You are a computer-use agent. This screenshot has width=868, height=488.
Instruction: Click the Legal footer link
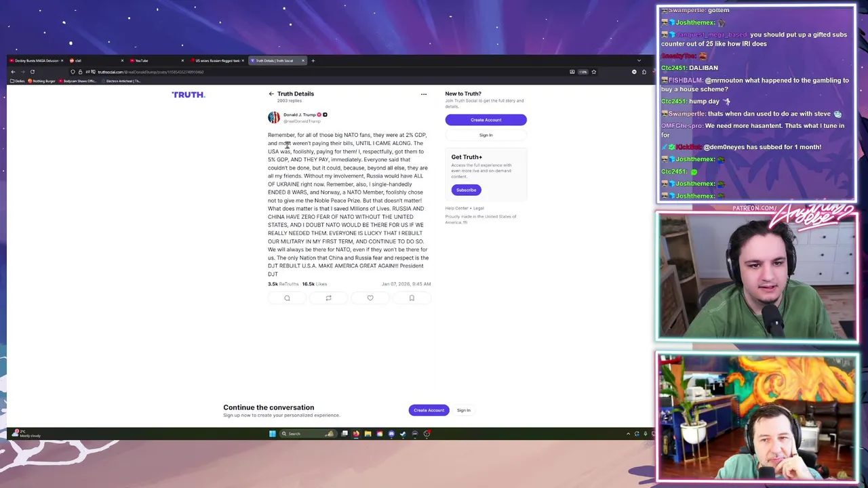[479, 209]
